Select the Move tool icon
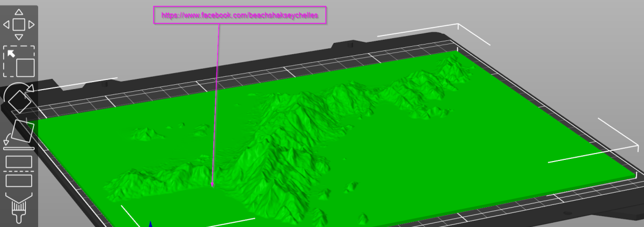 click(19, 25)
